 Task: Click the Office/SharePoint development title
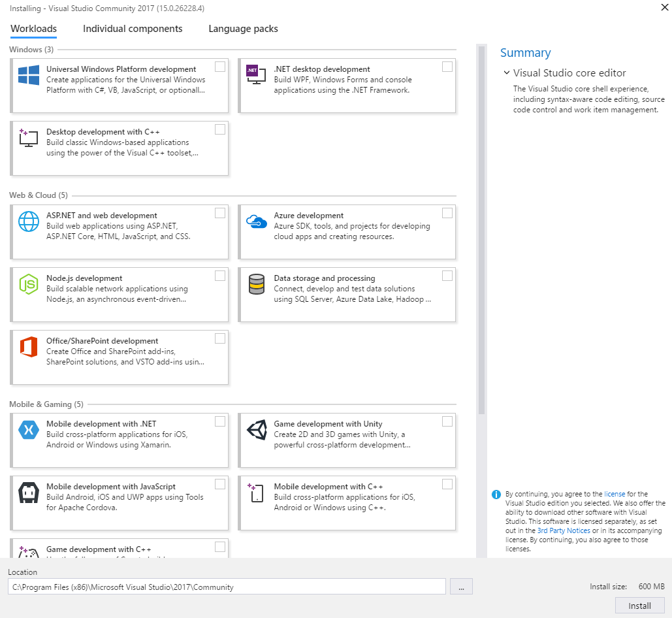tap(102, 341)
